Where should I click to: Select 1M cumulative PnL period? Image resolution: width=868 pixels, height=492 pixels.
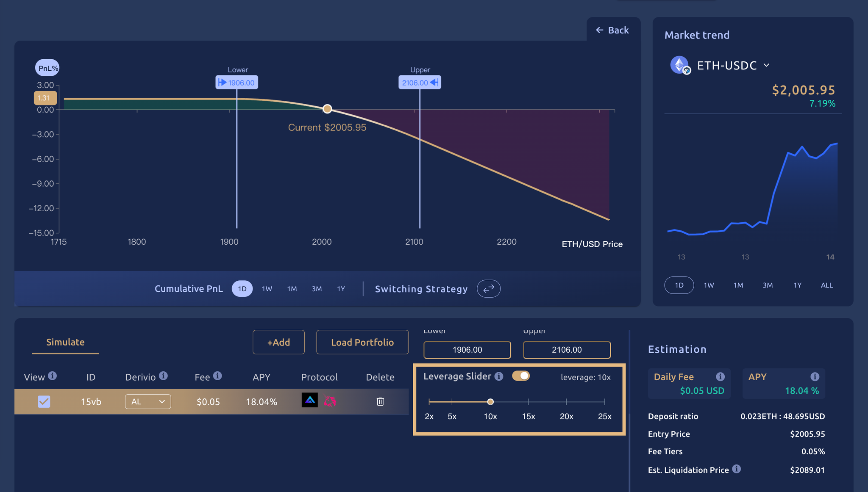(x=292, y=289)
